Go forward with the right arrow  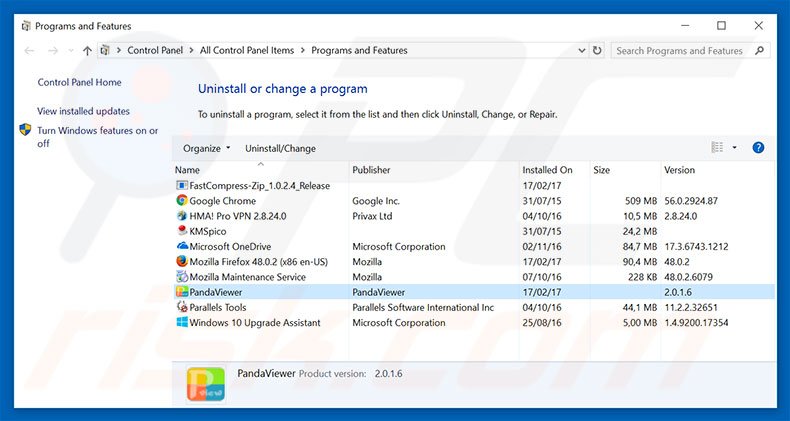point(52,50)
